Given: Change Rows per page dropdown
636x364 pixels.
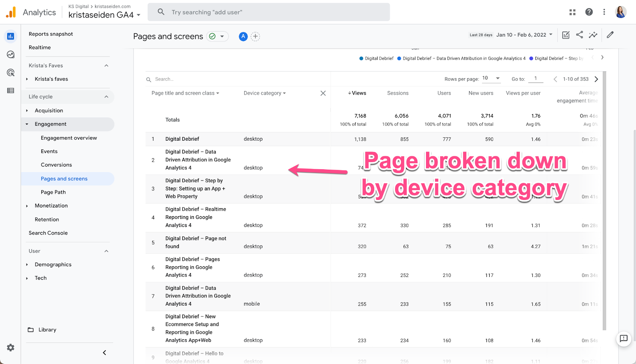Looking at the screenshot, I should coord(491,78).
